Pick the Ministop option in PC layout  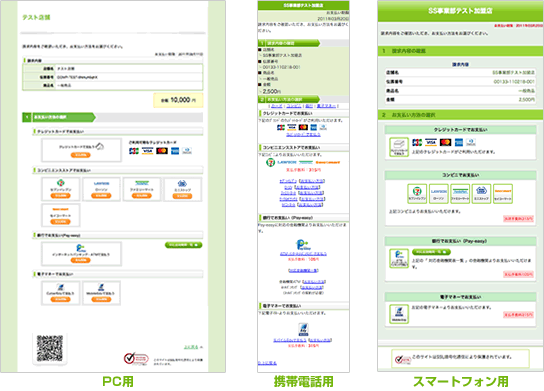pyautogui.click(x=182, y=189)
